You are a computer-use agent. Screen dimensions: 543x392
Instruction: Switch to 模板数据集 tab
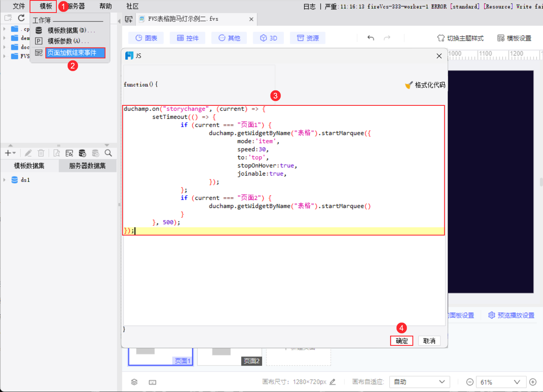(x=29, y=166)
